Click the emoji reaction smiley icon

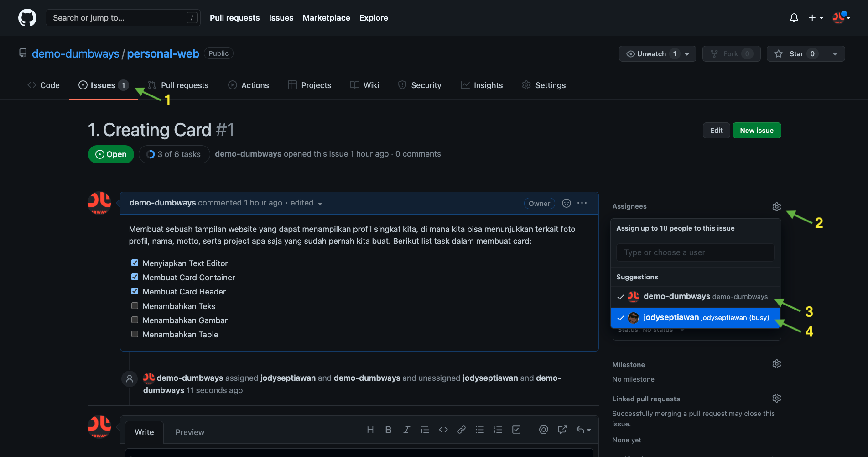[x=566, y=203]
